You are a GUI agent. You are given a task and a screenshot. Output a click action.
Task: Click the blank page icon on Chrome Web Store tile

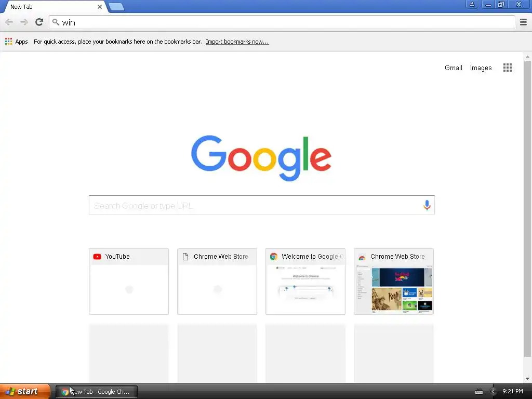click(x=185, y=257)
